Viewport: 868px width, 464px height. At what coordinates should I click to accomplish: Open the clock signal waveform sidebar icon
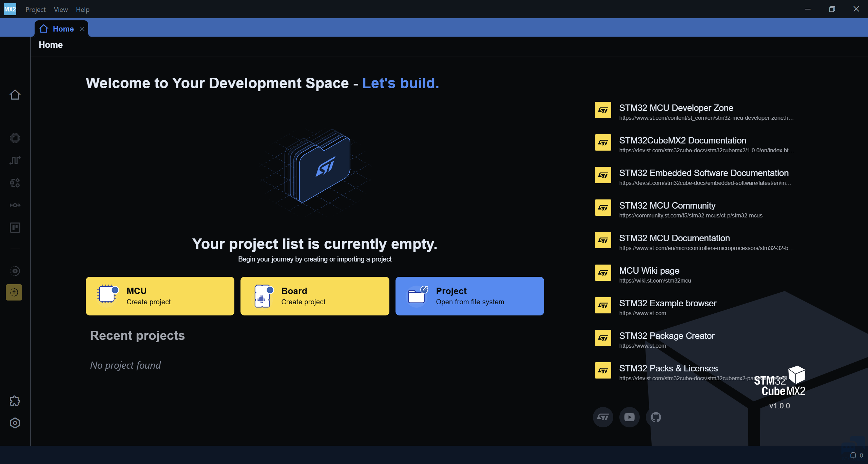pos(15,160)
